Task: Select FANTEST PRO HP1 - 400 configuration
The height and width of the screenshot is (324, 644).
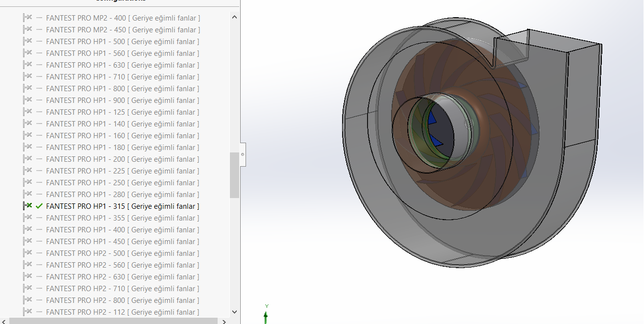Action: (x=123, y=230)
